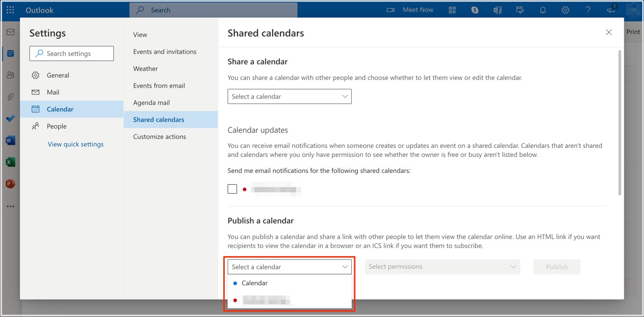Open the app launcher waffle icon

10,10
